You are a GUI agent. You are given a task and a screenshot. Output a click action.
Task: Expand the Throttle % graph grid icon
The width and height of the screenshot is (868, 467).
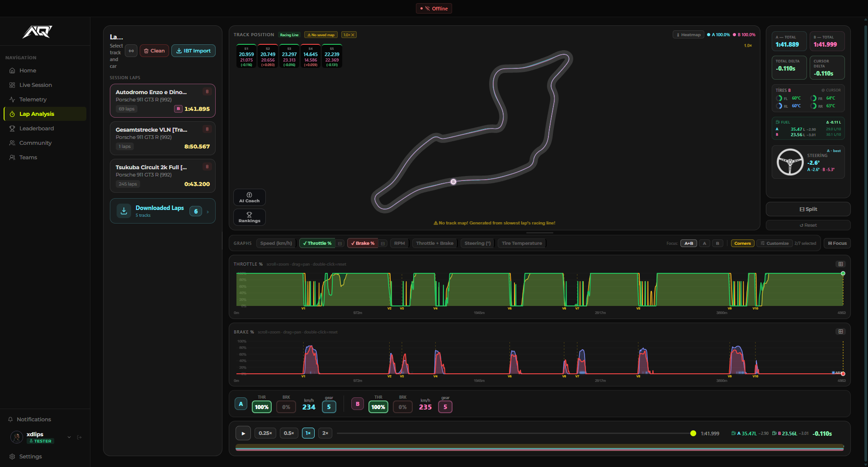point(841,264)
